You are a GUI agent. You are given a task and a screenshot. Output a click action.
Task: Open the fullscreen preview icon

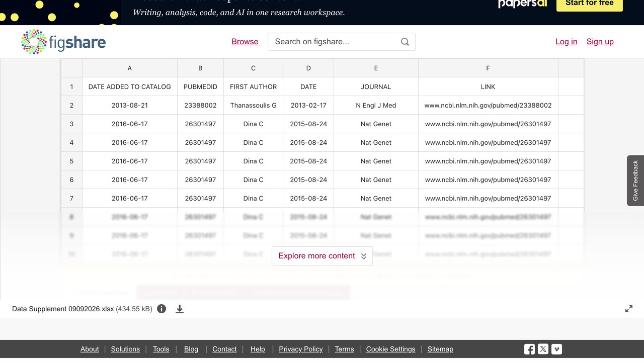(629, 309)
